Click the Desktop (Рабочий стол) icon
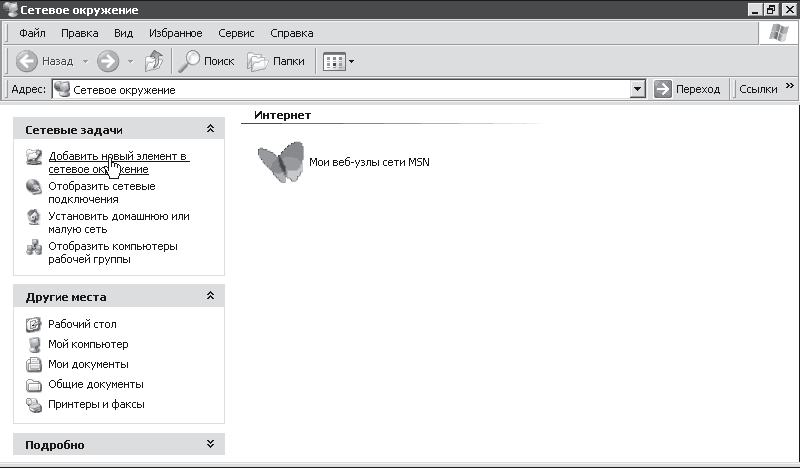The image size is (800, 468). 33,325
